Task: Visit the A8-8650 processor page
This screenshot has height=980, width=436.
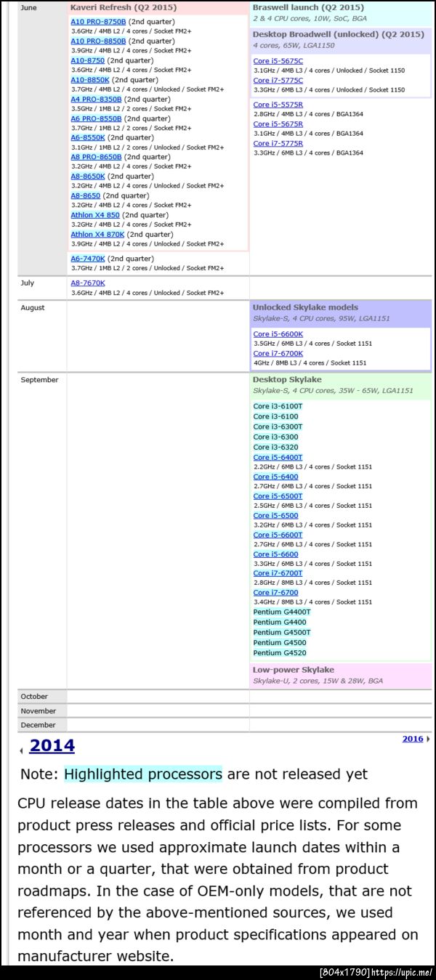Action: coord(86,195)
